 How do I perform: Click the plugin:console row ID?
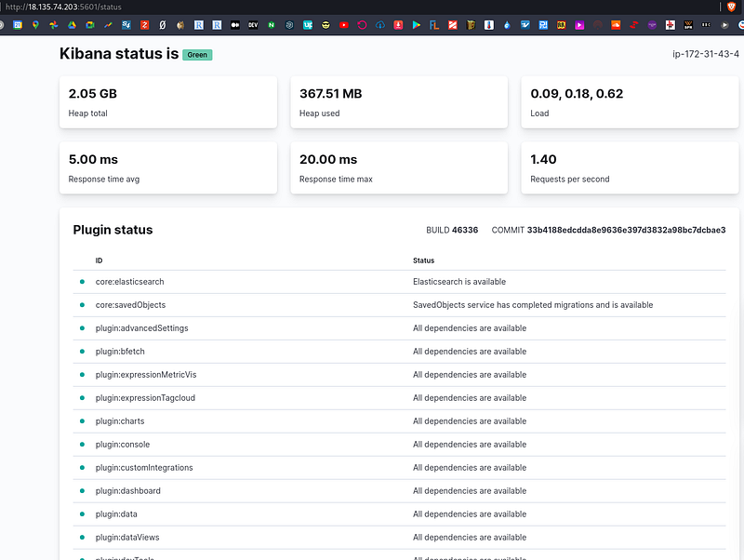(123, 445)
